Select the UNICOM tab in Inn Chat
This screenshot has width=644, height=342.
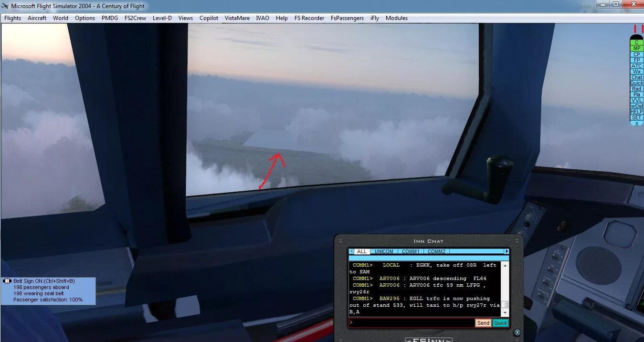384,251
